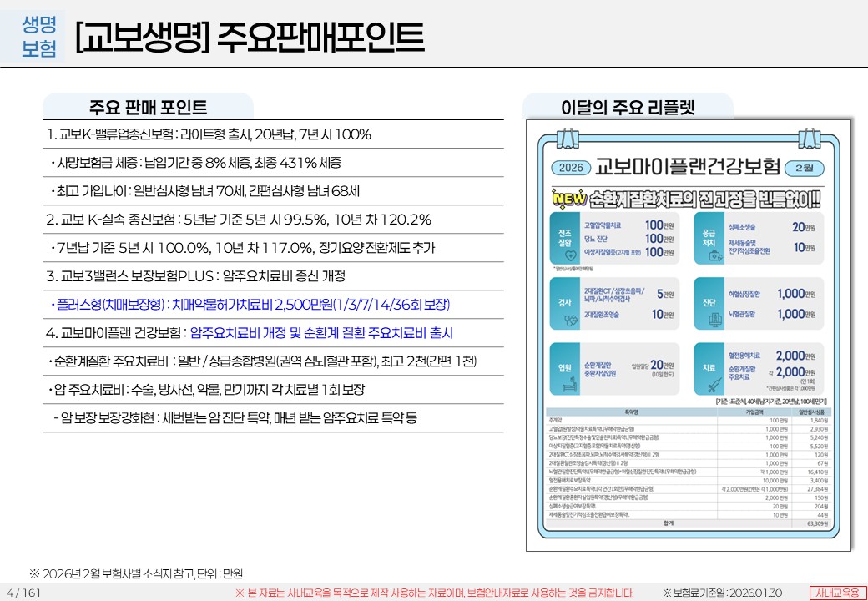Click the blue 플러스형(치매보장형) text line

250,304
